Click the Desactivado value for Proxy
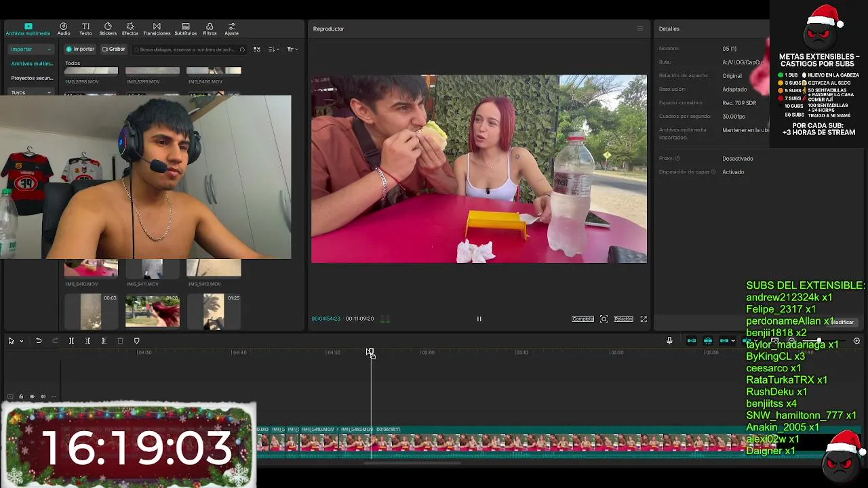Screen dimensions: 868x488 (x=738, y=159)
